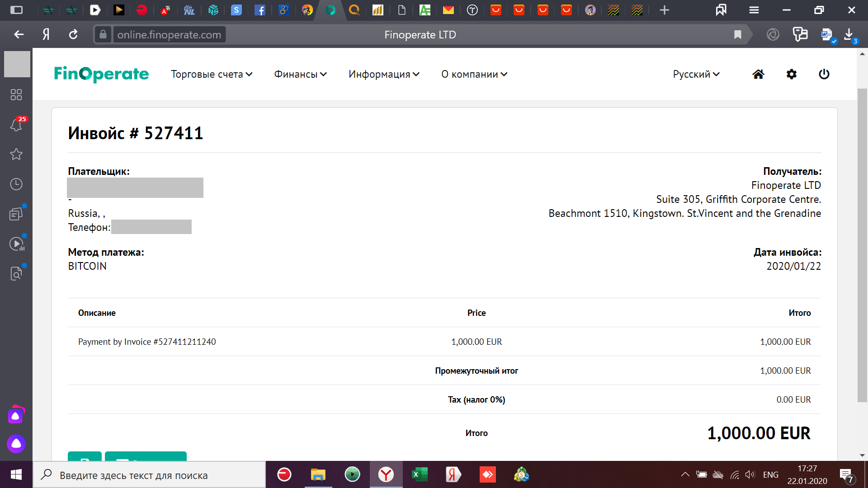Open the sidebar document search icon
This screenshot has height=488, width=868.
[x=16, y=273]
